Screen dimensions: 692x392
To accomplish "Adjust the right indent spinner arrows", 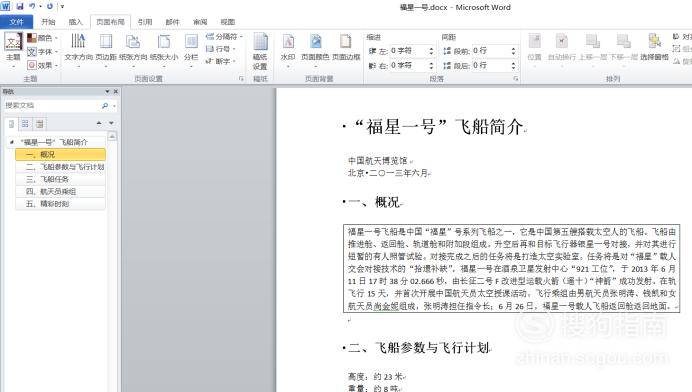I will pyautogui.click(x=432, y=66).
